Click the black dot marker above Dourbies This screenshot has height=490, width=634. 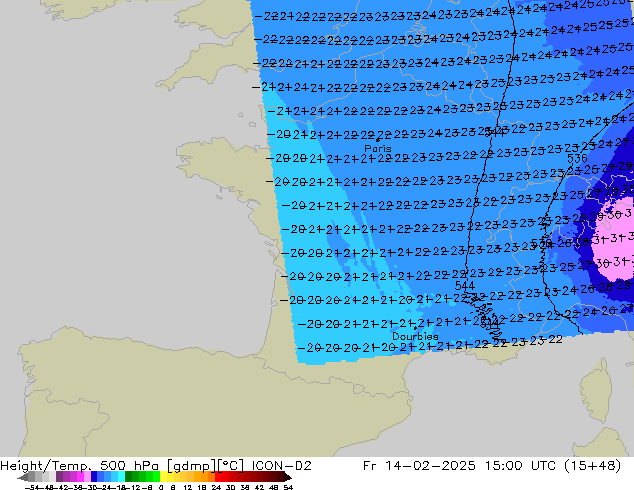(x=415, y=328)
